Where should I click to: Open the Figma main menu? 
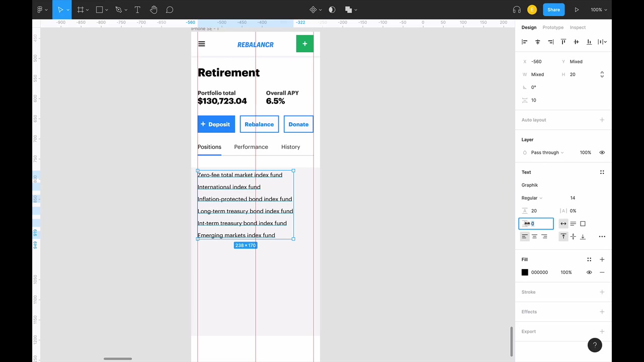[40, 10]
